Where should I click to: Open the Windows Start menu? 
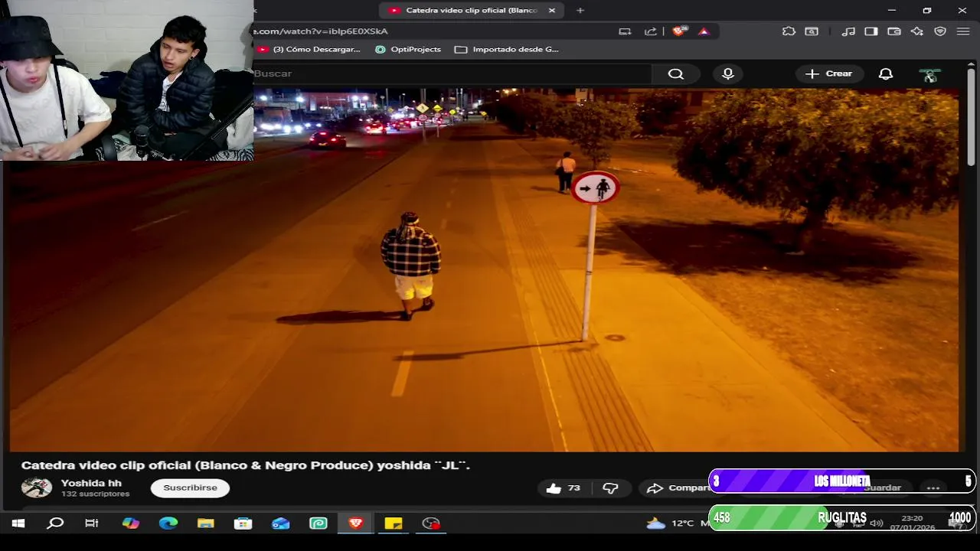[18, 523]
